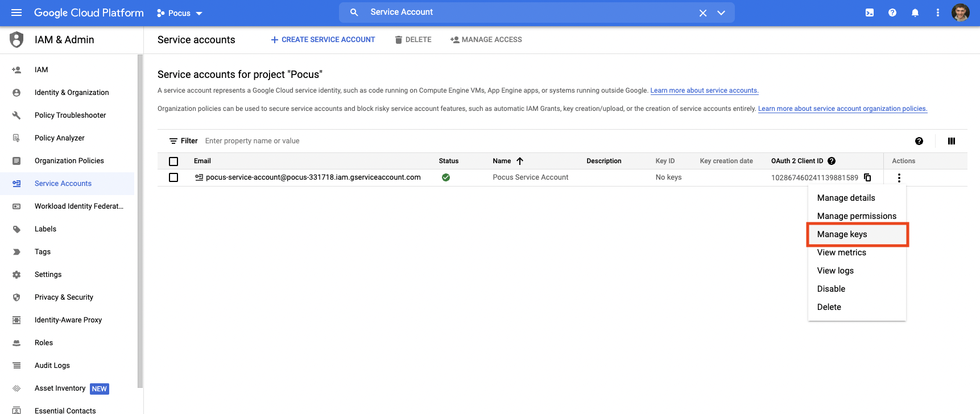Open Learn more about service accounts link

(x=704, y=90)
